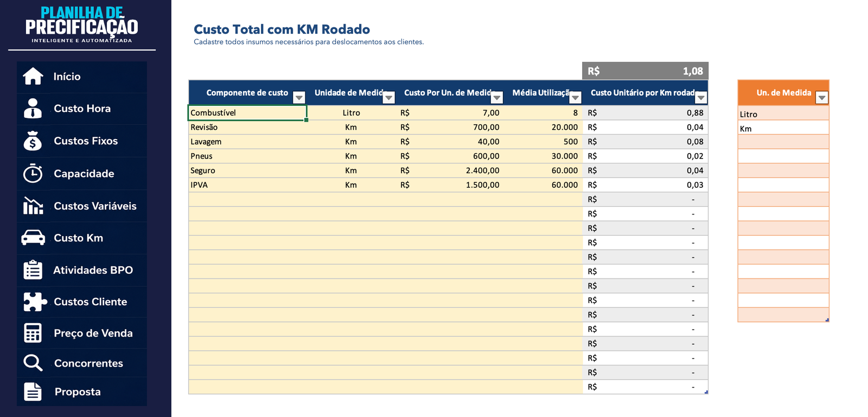Click the 1,08 total cost per km cell
Image resolution: width=868 pixels, height=417 pixels.
tap(645, 71)
